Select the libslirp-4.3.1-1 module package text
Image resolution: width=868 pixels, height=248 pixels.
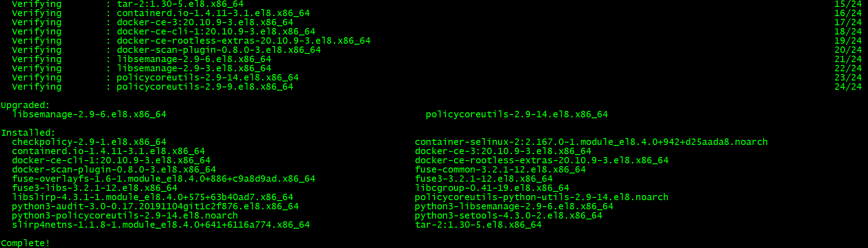click(153, 197)
